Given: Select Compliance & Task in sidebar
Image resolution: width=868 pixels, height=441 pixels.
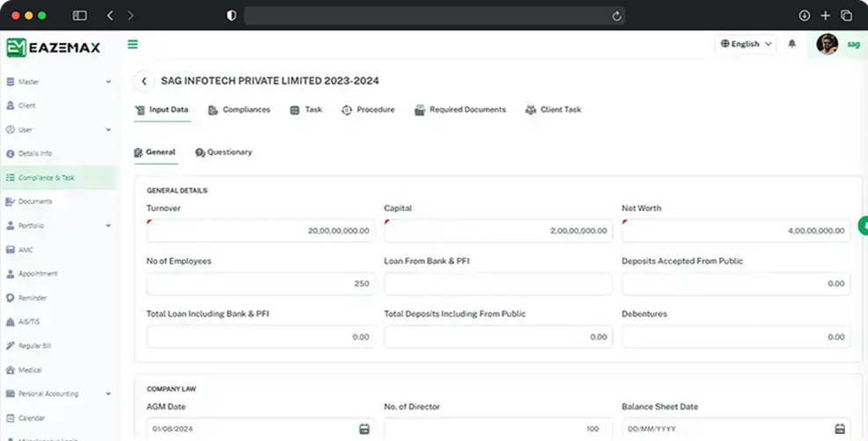Looking at the screenshot, I should click(58, 178).
